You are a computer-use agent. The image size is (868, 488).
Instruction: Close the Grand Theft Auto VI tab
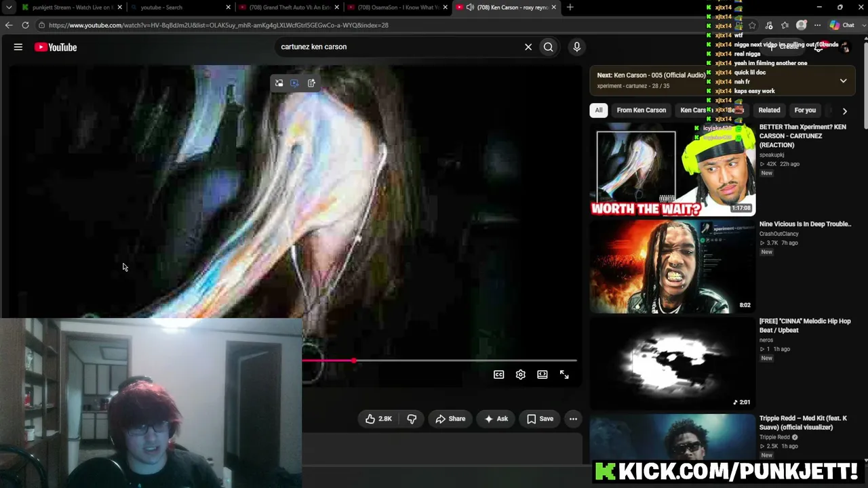[x=337, y=7]
